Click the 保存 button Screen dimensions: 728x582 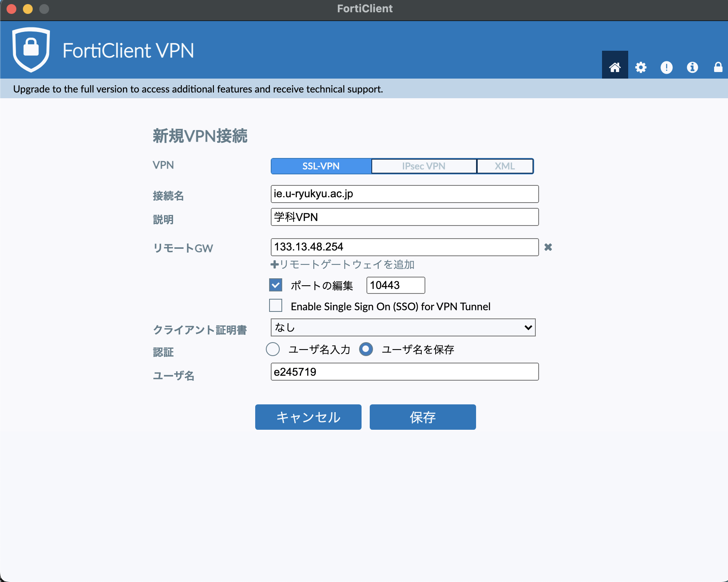pos(423,417)
